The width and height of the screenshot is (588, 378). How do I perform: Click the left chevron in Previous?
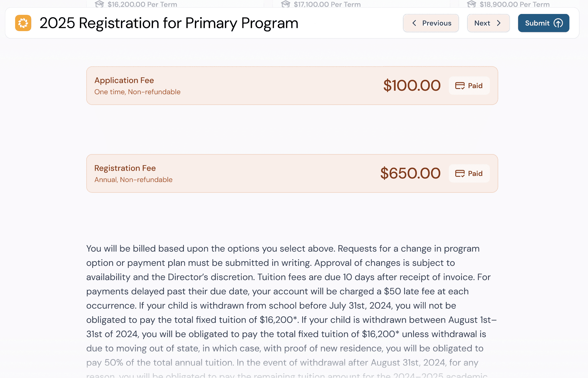click(414, 23)
